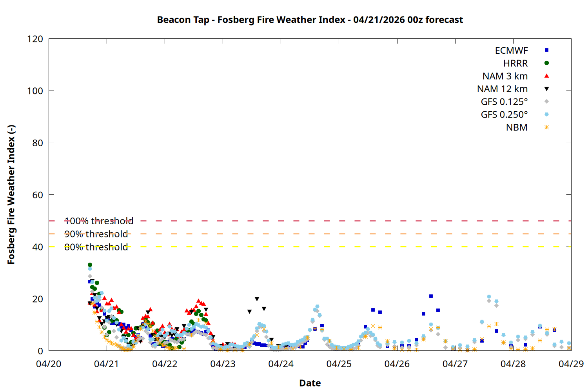The width and height of the screenshot is (588, 392).
Task: Click the 04/22 date tick label
Action: (x=165, y=364)
